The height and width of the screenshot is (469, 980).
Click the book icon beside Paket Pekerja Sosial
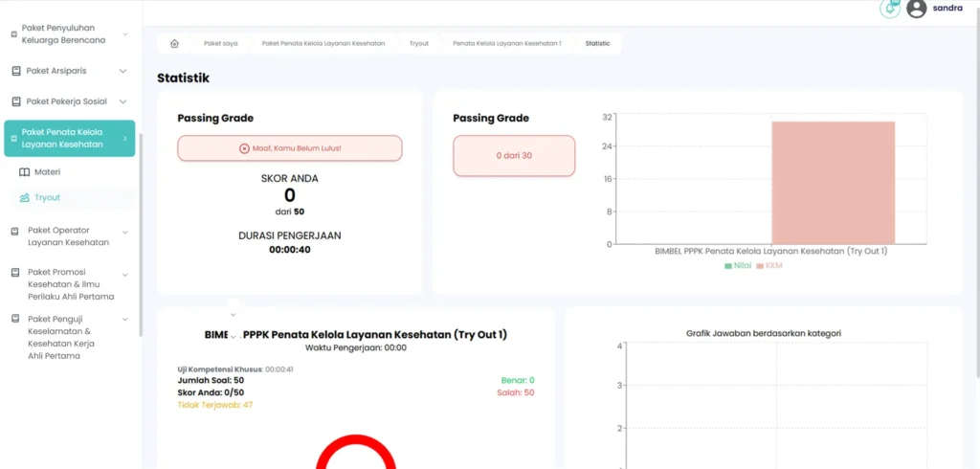16,101
